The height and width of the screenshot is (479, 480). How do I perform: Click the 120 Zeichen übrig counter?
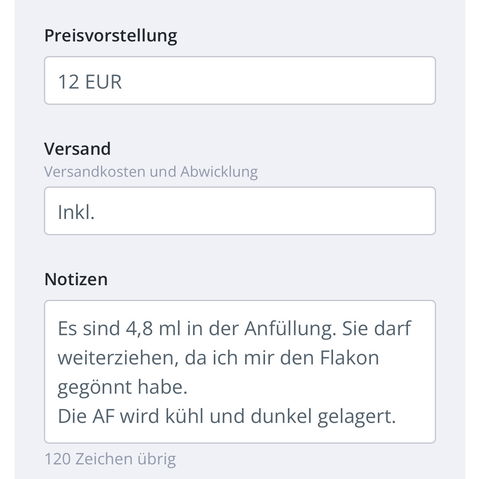coord(110,459)
